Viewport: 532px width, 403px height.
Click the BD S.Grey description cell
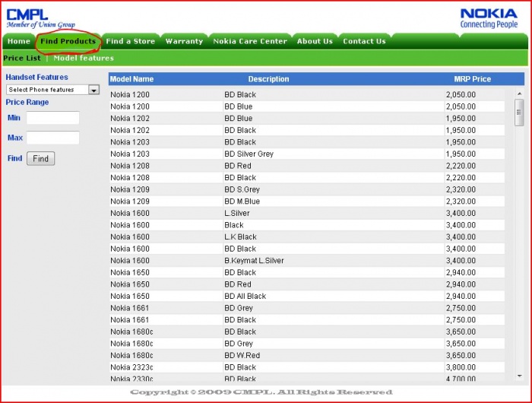[242, 189]
